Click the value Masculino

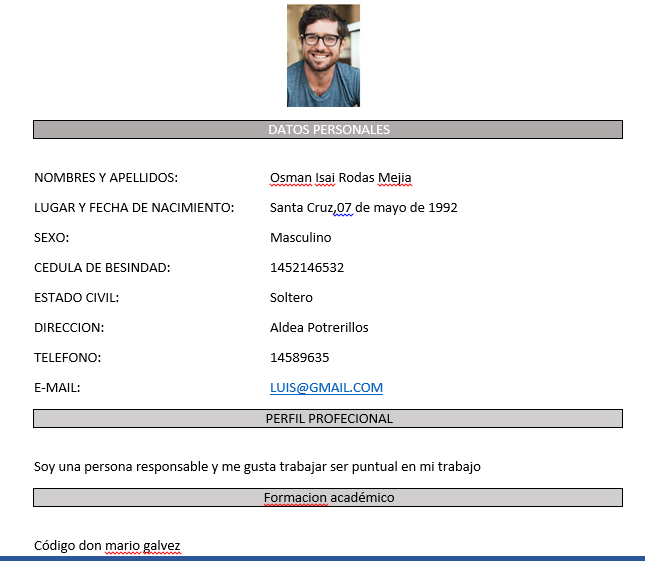click(301, 238)
